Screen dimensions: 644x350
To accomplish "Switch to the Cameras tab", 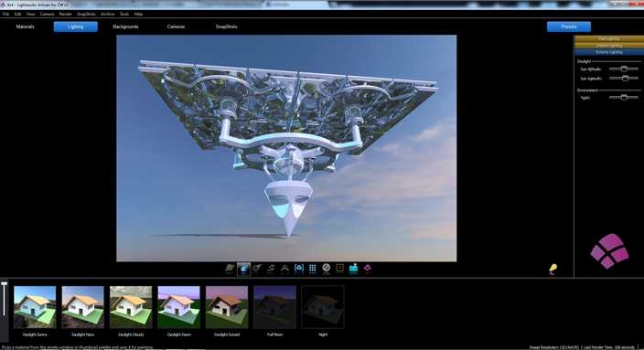I will (176, 27).
